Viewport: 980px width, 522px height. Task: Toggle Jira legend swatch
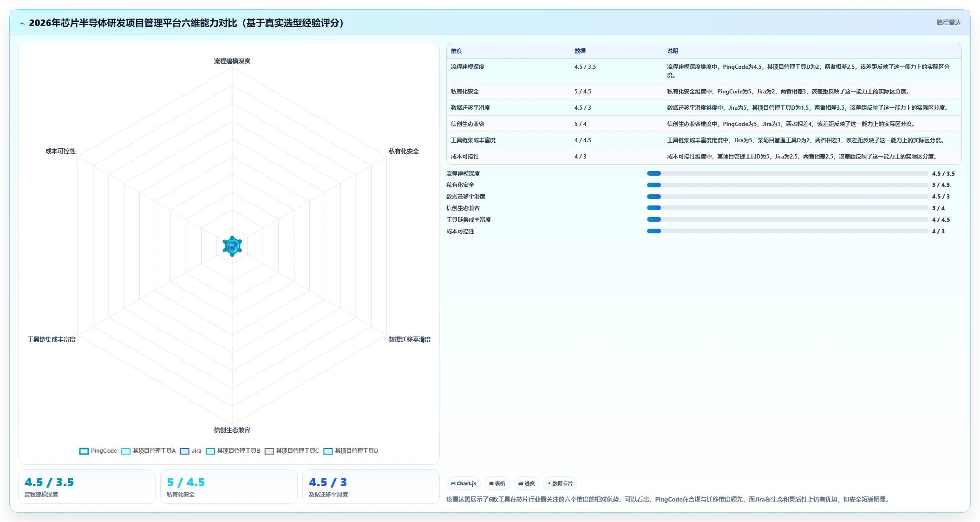click(x=185, y=451)
